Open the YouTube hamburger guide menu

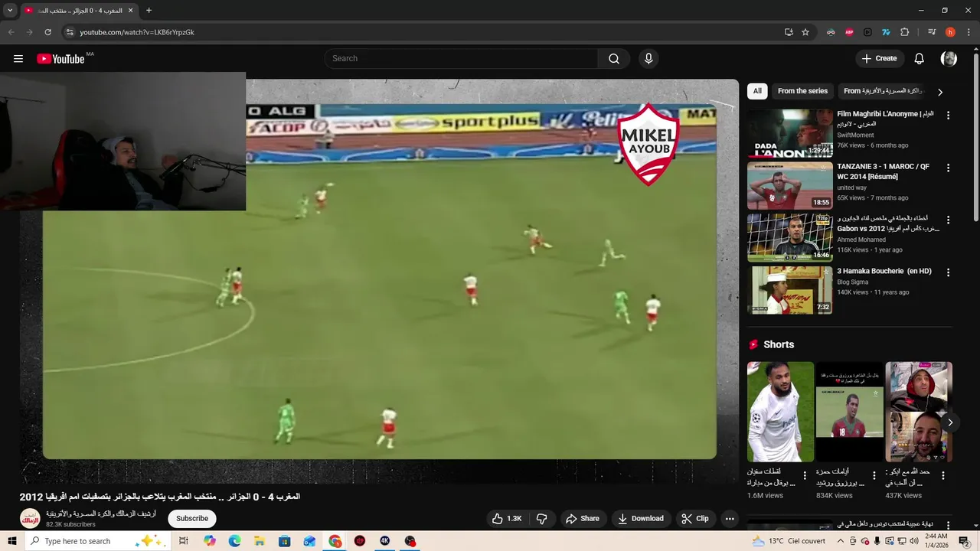[x=18, y=59]
